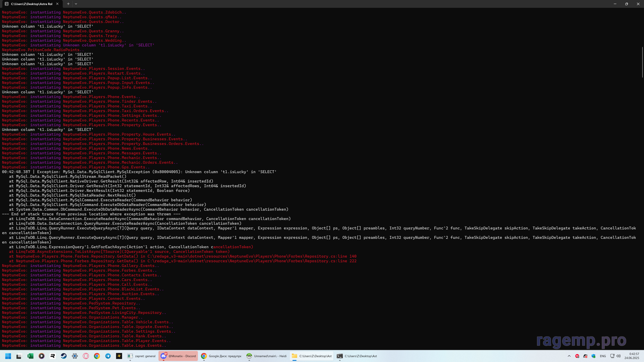The width and height of the screenshot is (644, 362).
Task: Close the Astra Rol terminal tab
Action: tap(57, 4)
